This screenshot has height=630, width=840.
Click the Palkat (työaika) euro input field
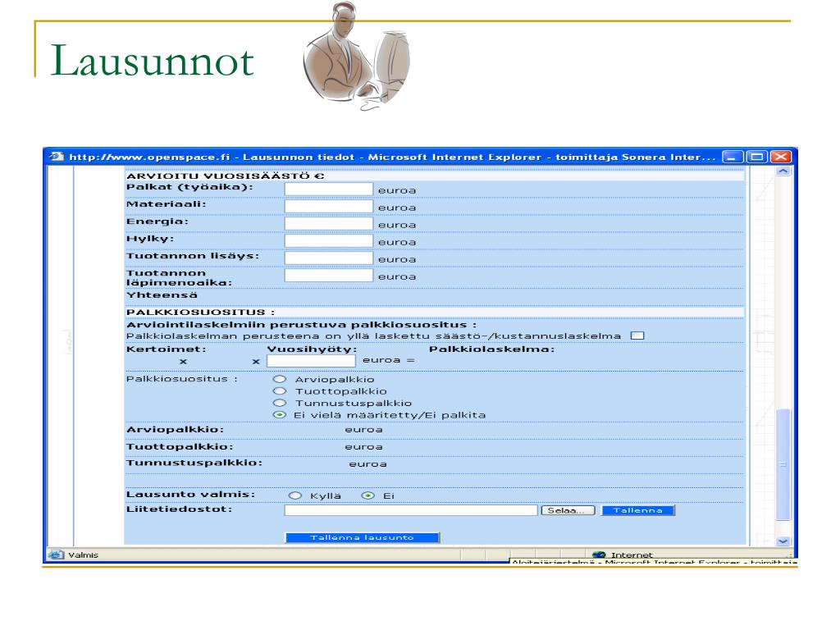tap(328, 189)
